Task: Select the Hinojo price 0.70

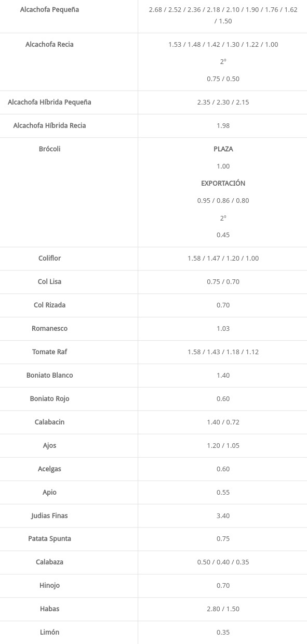Action: click(223, 586)
